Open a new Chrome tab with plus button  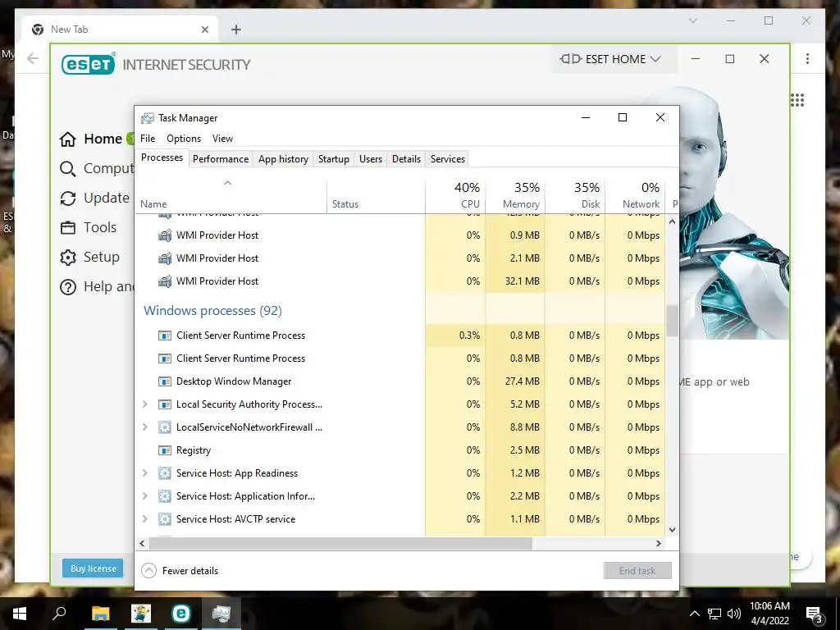tap(236, 30)
